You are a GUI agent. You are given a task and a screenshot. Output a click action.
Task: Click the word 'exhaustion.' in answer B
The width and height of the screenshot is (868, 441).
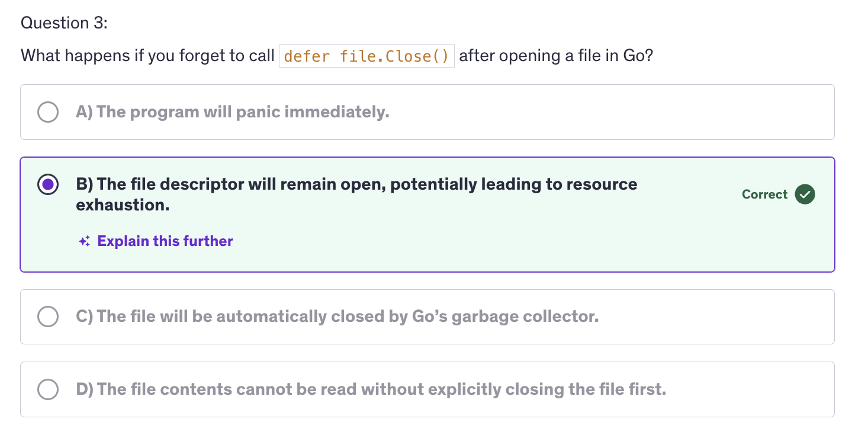tap(123, 205)
